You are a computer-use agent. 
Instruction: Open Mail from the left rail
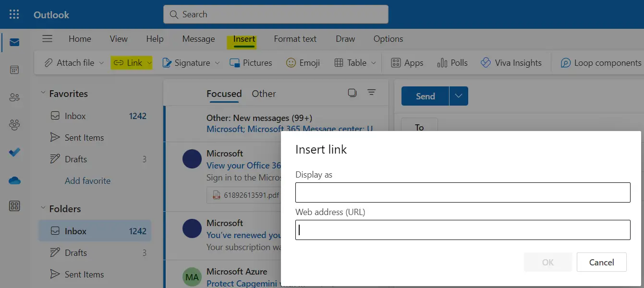14,43
